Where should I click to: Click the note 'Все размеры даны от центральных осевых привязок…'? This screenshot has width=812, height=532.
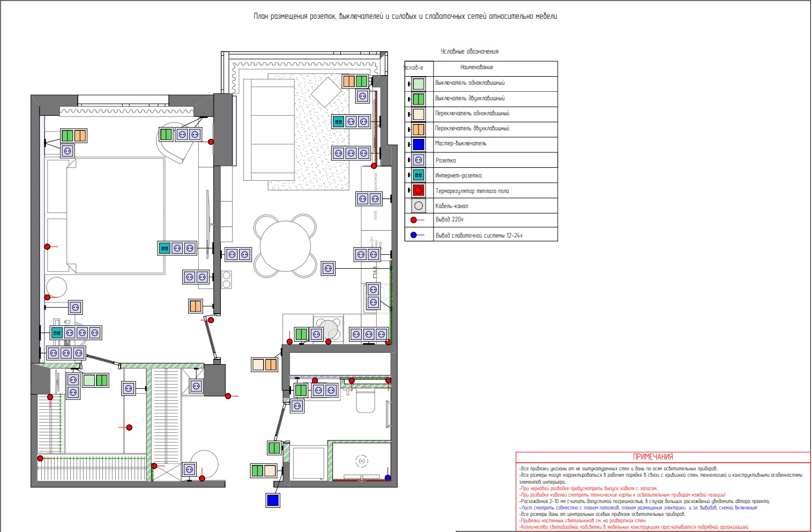[602, 514]
